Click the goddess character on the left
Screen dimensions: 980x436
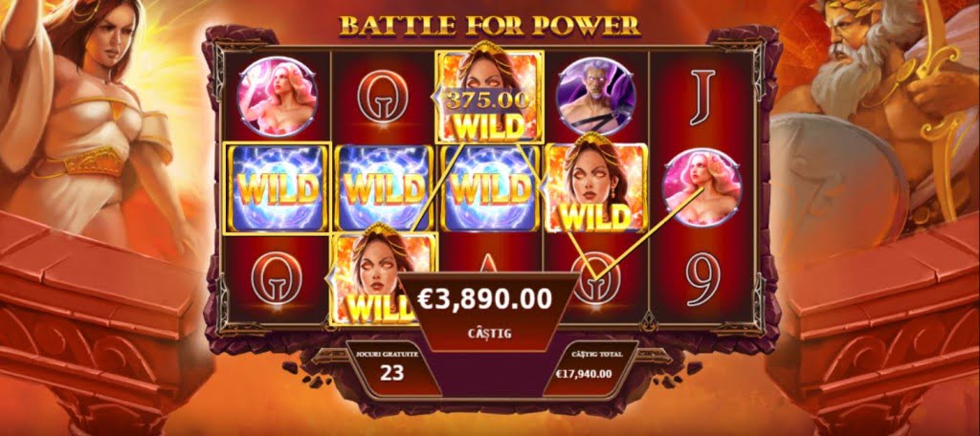(94, 113)
